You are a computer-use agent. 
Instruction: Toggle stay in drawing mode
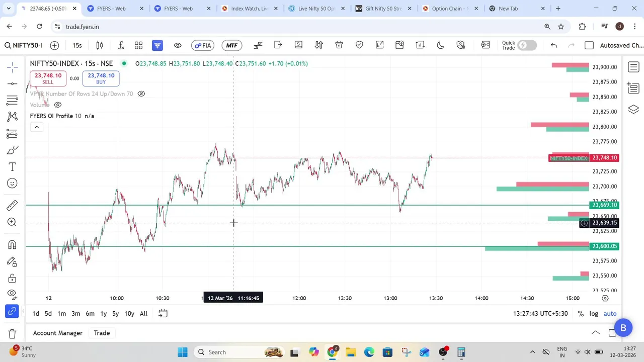13,261
